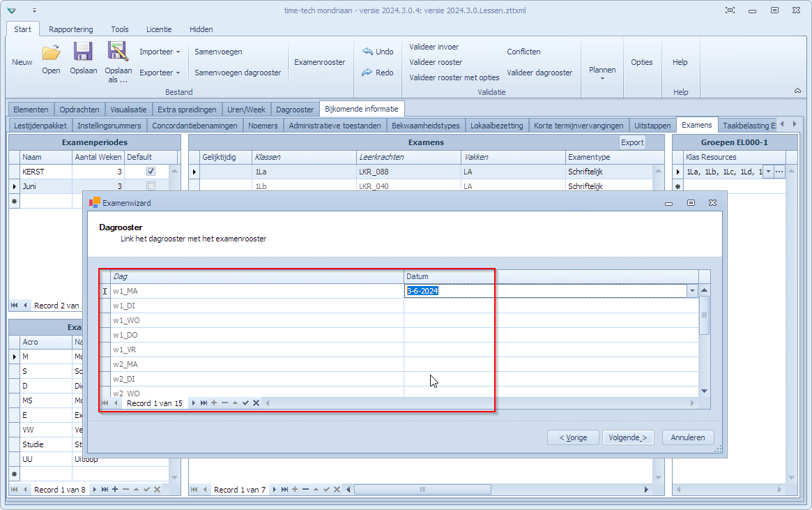This screenshot has width=812, height=510.
Task: Jump to last record in Record 1 van 8 navigator
Action: [x=105, y=489]
